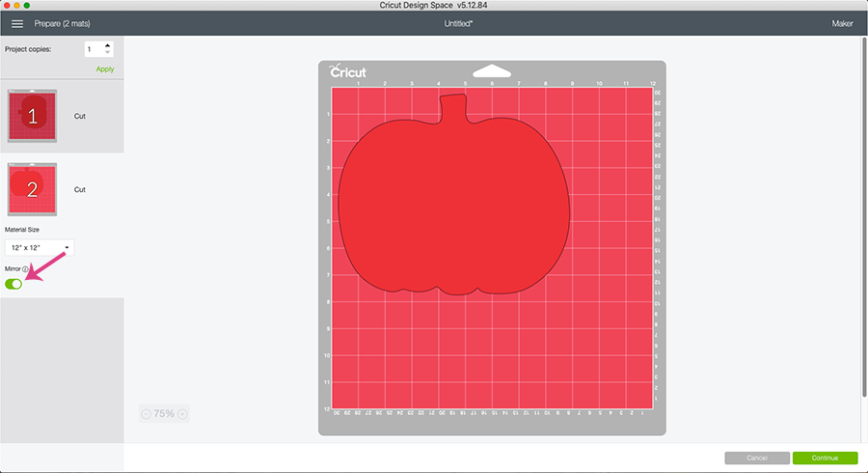The height and width of the screenshot is (473, 868).
Task: Click the Maker machine label
Action: pyautogui.click(x=842, y=23)
